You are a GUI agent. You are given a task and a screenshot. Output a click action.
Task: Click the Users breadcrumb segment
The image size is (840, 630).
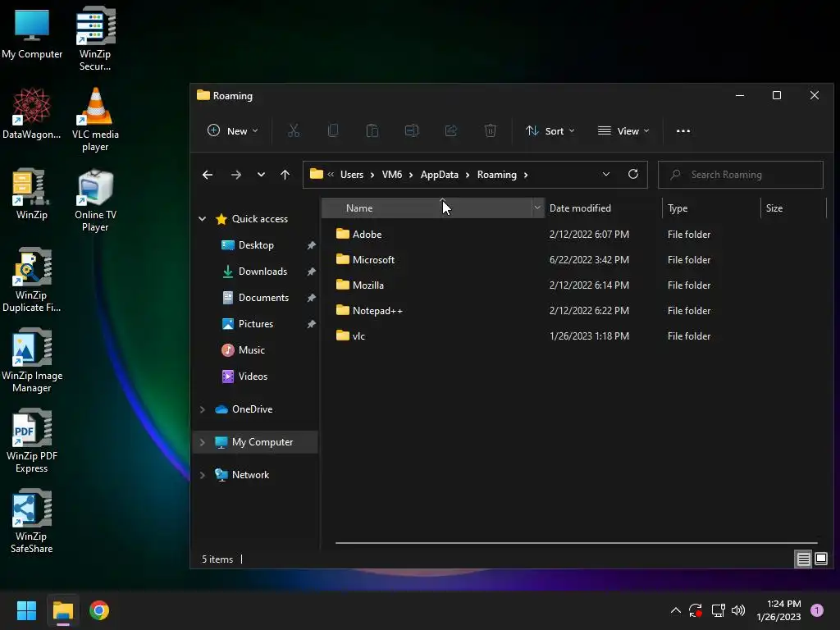[x=351, y=175]
